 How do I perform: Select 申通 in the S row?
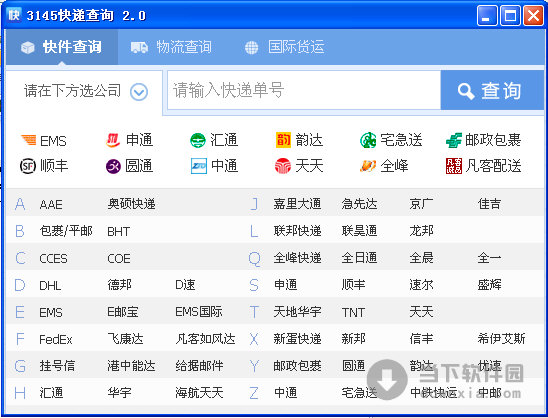click(286, 285)
